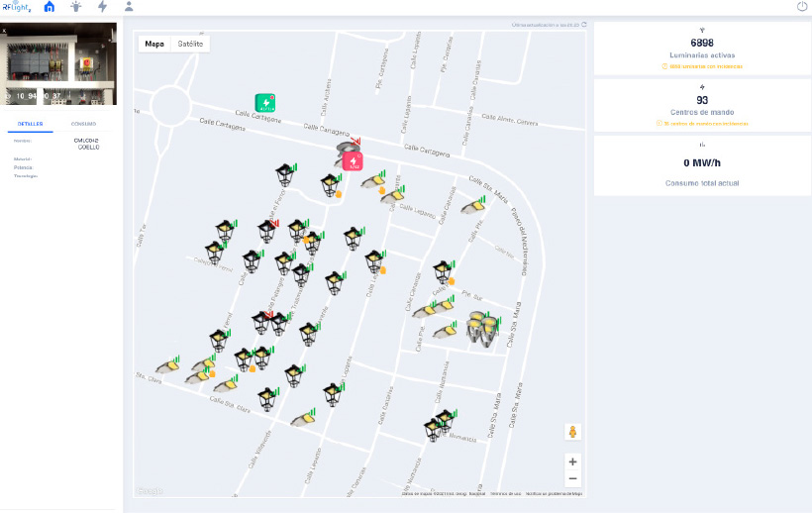The image size is (812, 513).
Task: Select lantern pair near Calle Numancia label
Action: click(441, 425)
